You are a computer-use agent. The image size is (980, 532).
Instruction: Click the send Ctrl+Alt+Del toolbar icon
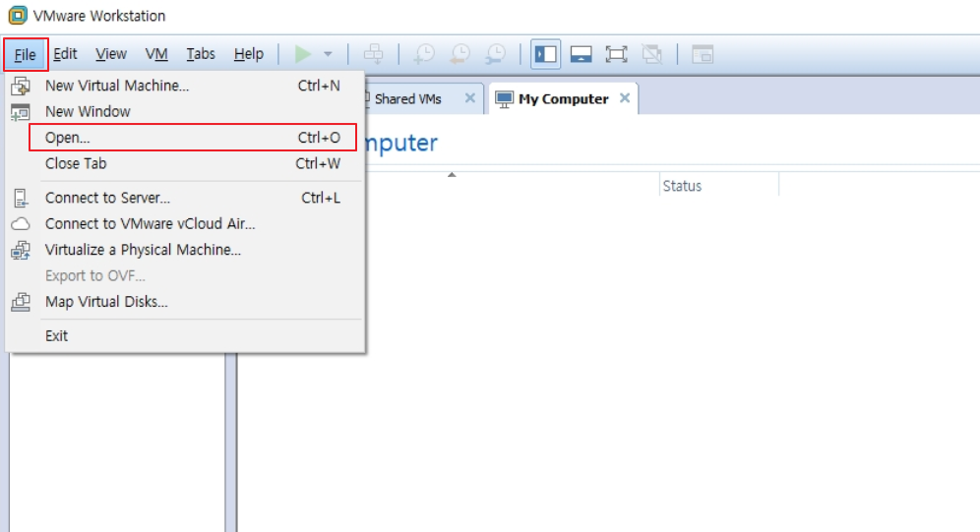[x=373, y=54]
